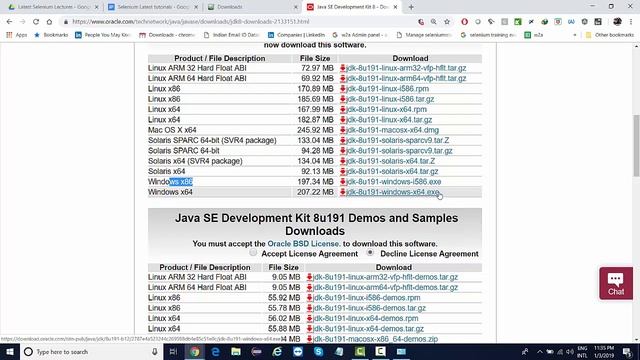Download jdk-8u191-solaris-sparcv9.tar.gz

pyautogui.click(x=399, y=151)
